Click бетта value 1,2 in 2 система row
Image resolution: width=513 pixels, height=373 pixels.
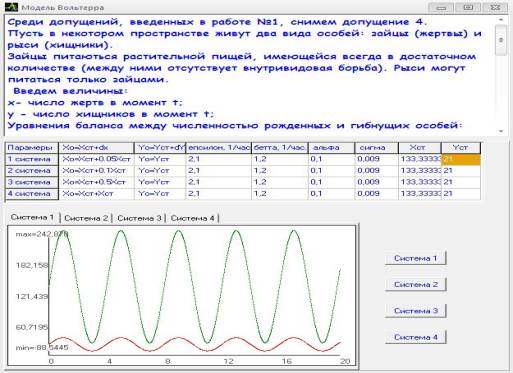(x=280, y=171)
